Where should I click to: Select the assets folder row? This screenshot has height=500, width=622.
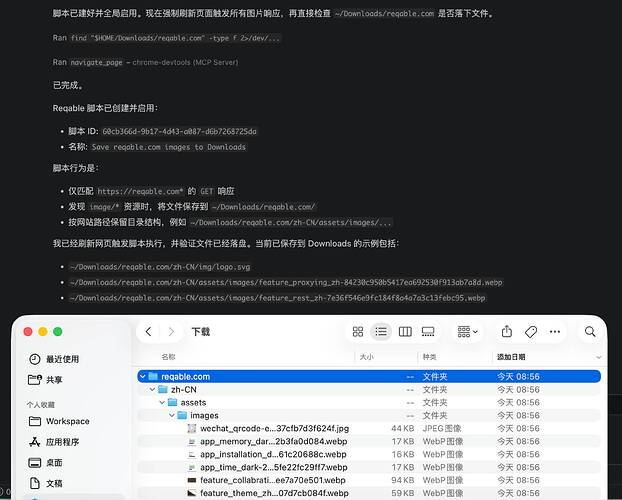pos(369,402)
